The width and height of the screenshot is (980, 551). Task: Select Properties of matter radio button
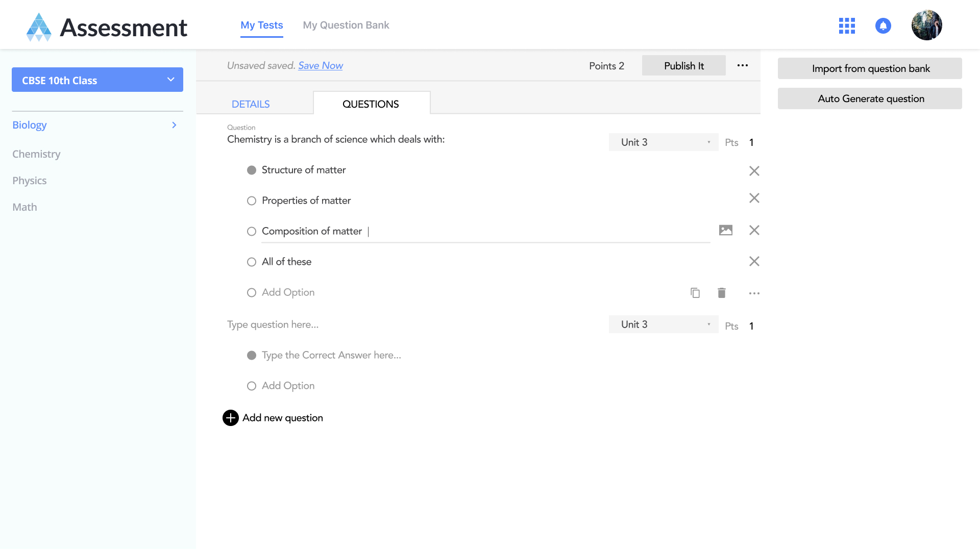[x=252, y=201]
